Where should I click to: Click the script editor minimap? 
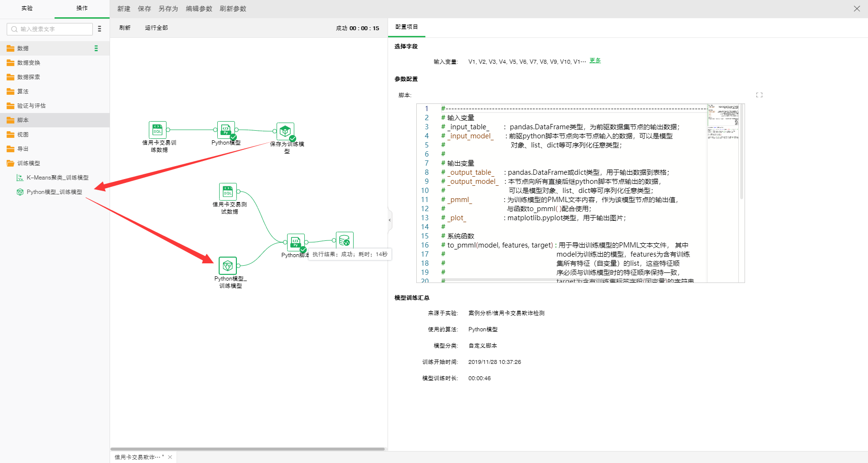pos(723,122)
